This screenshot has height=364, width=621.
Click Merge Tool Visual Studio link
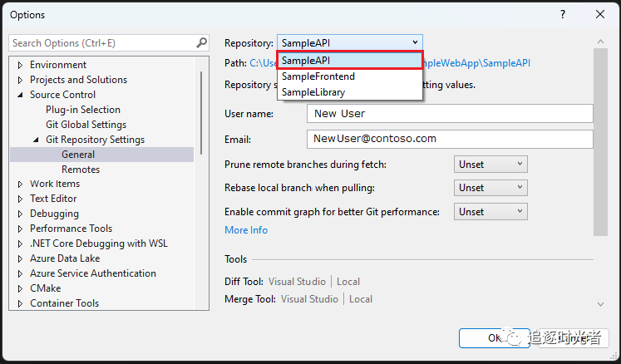[309, 299]
